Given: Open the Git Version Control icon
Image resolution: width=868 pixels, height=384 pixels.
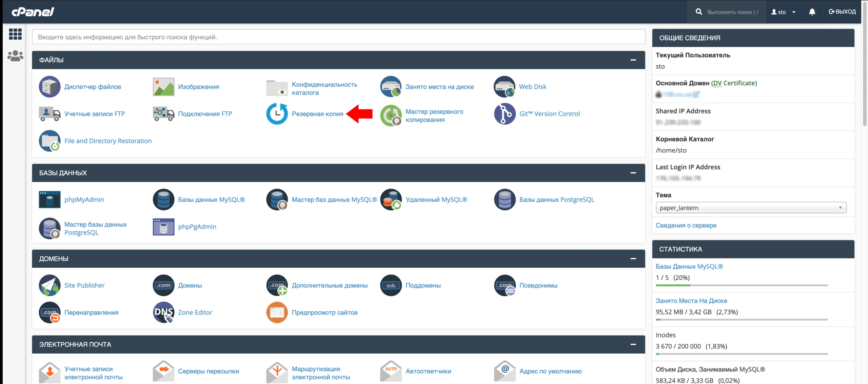Looking at the screenshot, I should (505, 114).
